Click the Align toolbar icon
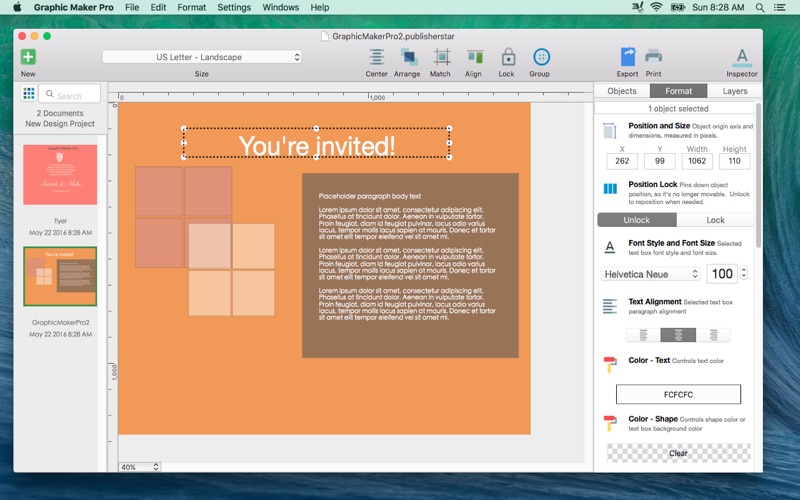The image size is (800, 500). click(x=475, y=57)
